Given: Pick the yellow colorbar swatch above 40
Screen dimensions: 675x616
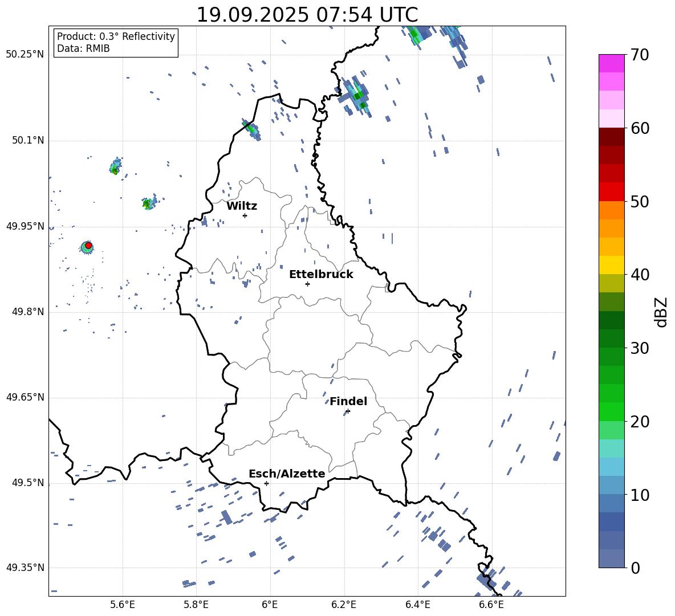Looking at the screenshot, I should click(611, 264).
